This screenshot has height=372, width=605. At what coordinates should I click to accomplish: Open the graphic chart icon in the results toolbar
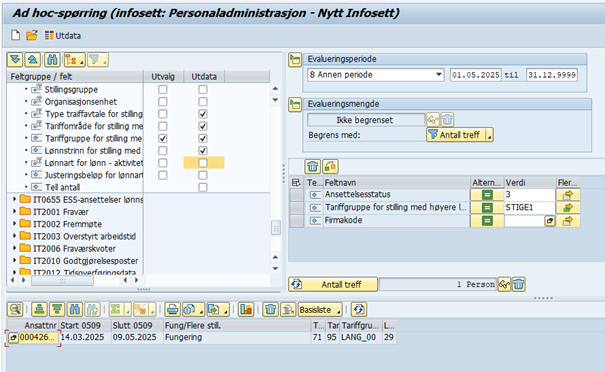[x=246, y=309]
